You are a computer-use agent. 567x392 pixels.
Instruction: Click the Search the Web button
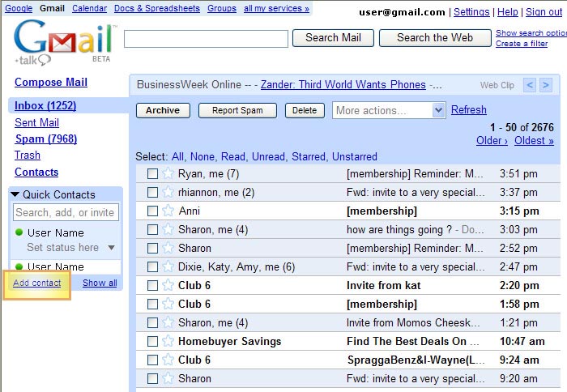tap(435, 37)
